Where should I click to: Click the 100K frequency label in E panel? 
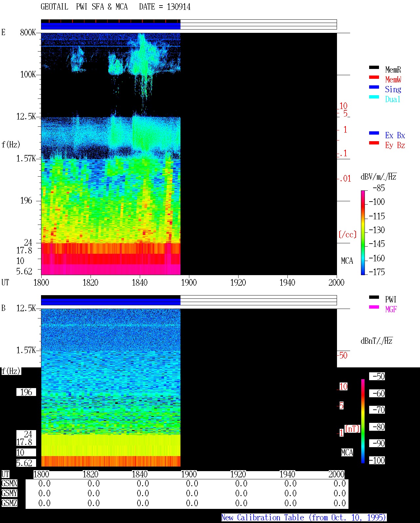point(28,74)
